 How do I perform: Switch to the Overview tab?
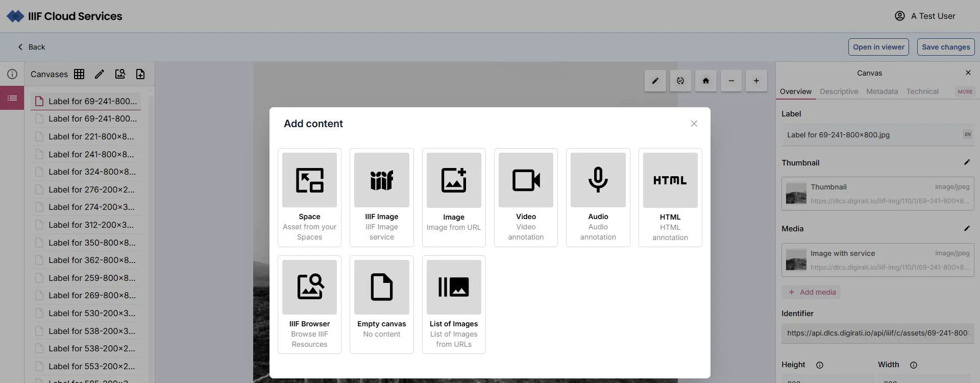[795, 91]
